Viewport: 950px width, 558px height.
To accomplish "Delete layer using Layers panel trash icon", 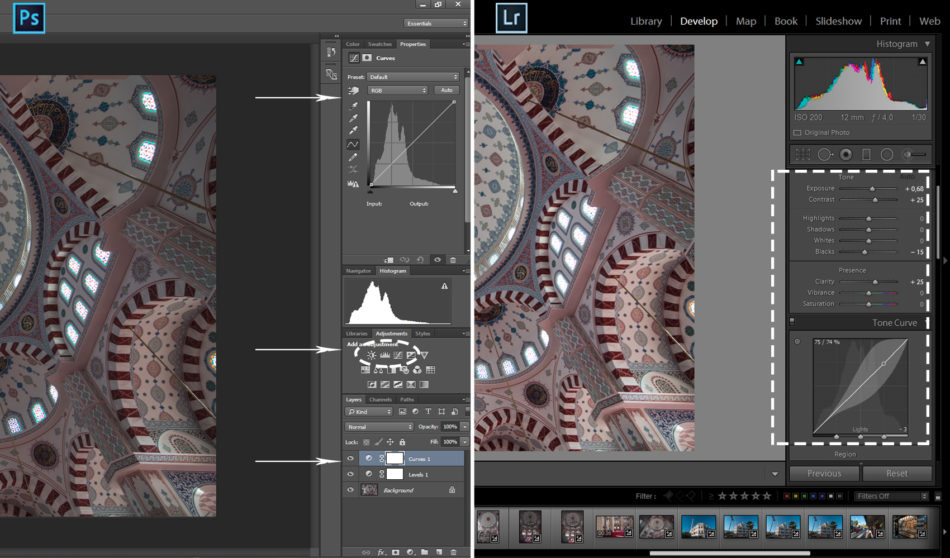I will 452,551.
